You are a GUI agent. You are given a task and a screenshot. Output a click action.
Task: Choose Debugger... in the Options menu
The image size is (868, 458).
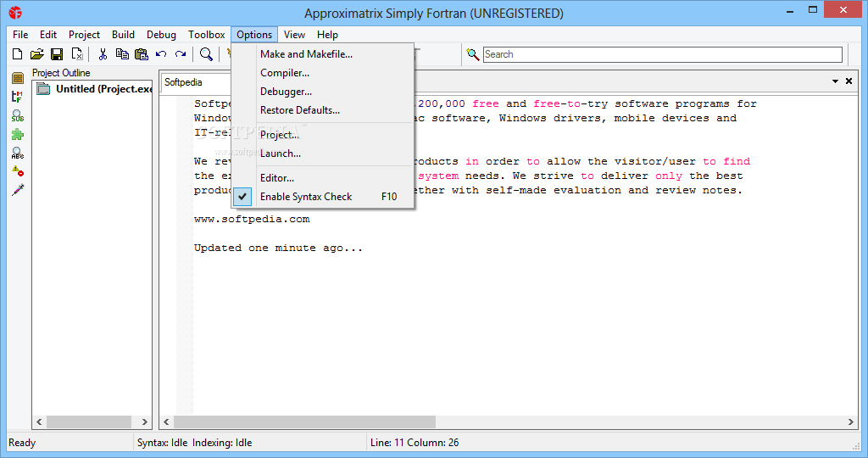(323, 92)
